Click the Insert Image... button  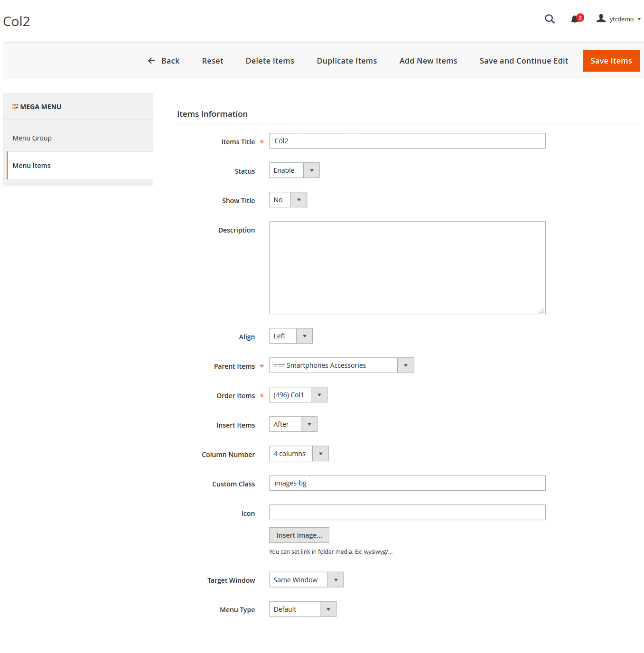[299, 535]
